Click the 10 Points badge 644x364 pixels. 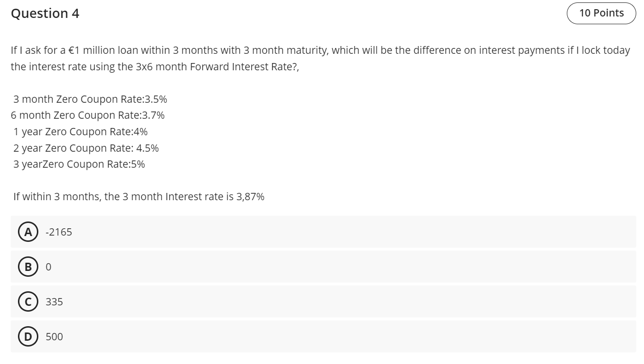pos(601,13)
